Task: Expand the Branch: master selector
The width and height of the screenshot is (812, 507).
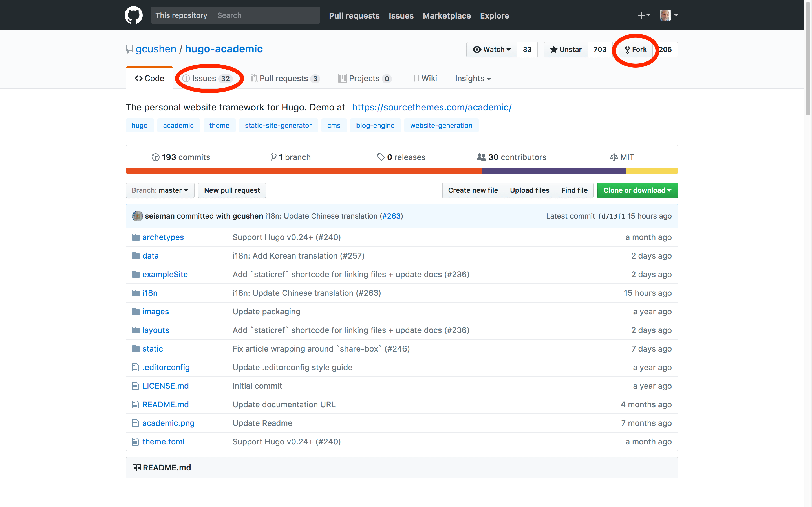Action: 160,190
